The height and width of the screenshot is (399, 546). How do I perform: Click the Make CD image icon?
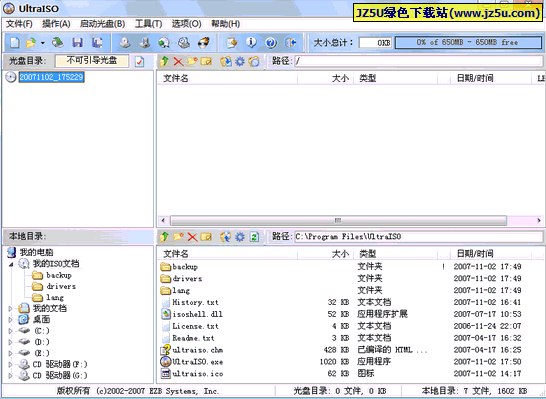(125, 42)
